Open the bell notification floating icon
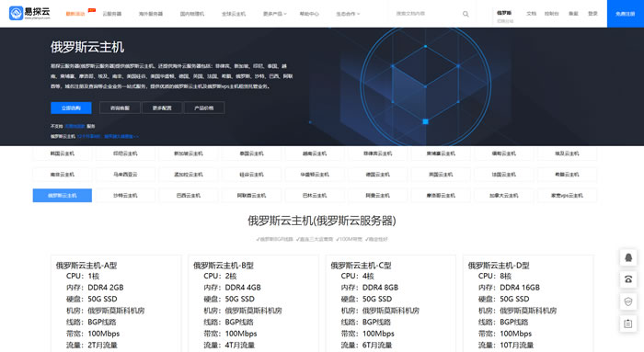Image resolution: width=644 pixels, height=352 pixels. pyautogui.click(x=628, y=257)
